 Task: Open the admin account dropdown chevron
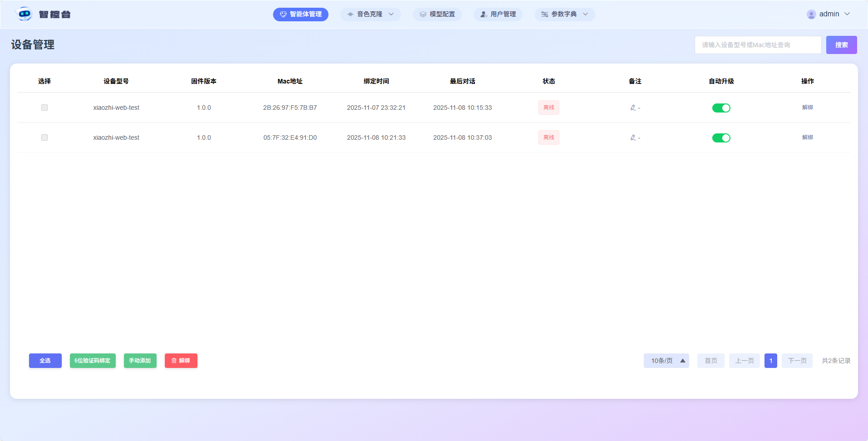(847, 14)
